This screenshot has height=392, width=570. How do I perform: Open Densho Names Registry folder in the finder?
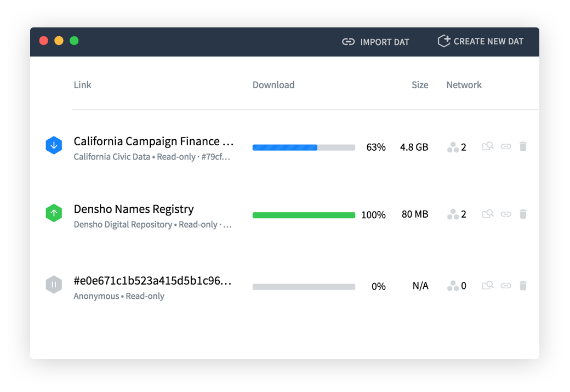pyautogui.click(x=488, y=214)
